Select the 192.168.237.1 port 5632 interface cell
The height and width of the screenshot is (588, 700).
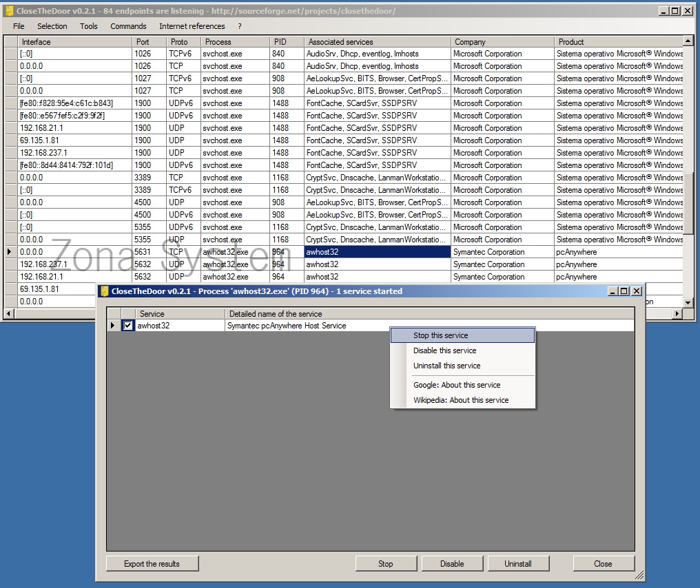click(x=74, y=264)
